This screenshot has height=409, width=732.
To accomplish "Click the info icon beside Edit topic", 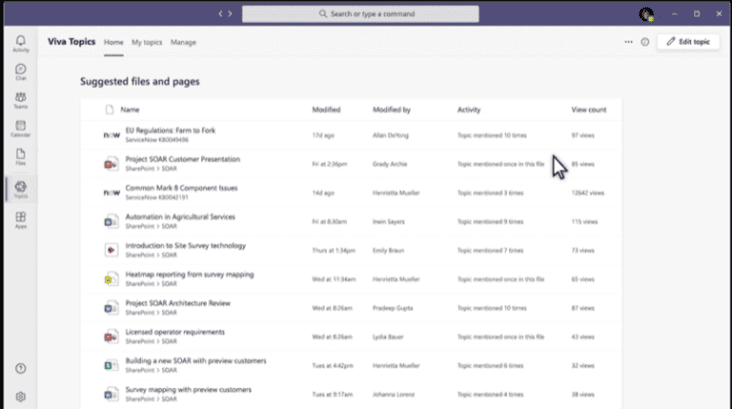I will [x=645, y=42].
